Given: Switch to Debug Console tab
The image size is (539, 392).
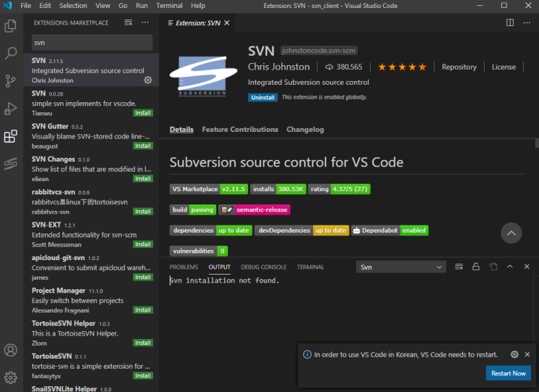Looking at the screenshot, I should (x=263, y=267).
